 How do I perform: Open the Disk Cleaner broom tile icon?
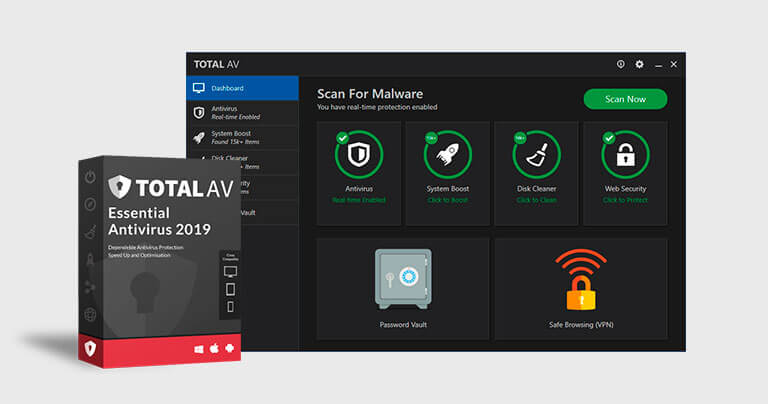[536, 155]
